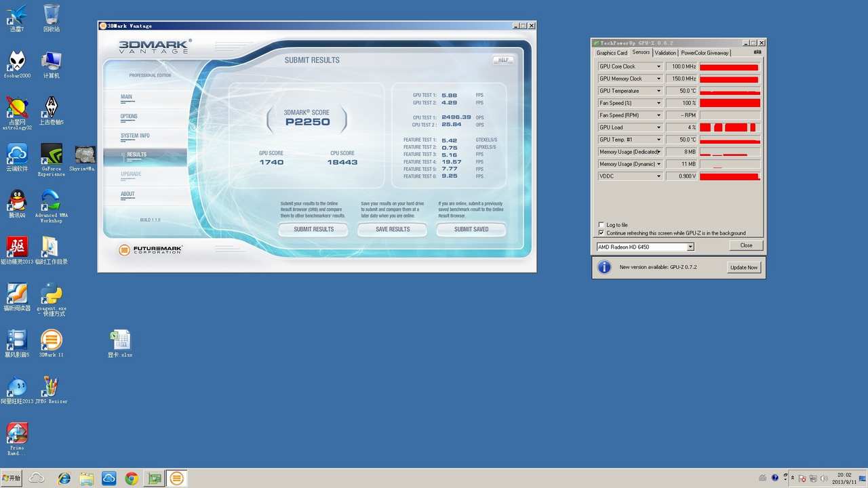Expand the Fan Speed (%) sensor dropdown

(658, 103)
